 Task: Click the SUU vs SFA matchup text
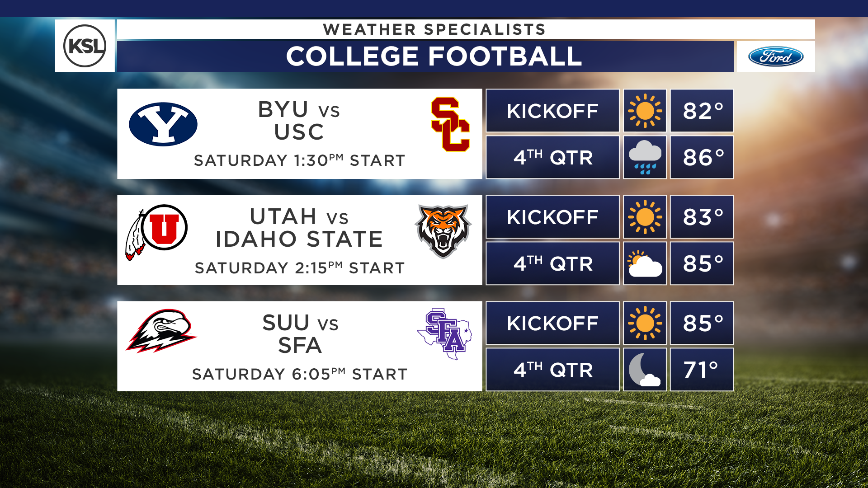[300, 334]
